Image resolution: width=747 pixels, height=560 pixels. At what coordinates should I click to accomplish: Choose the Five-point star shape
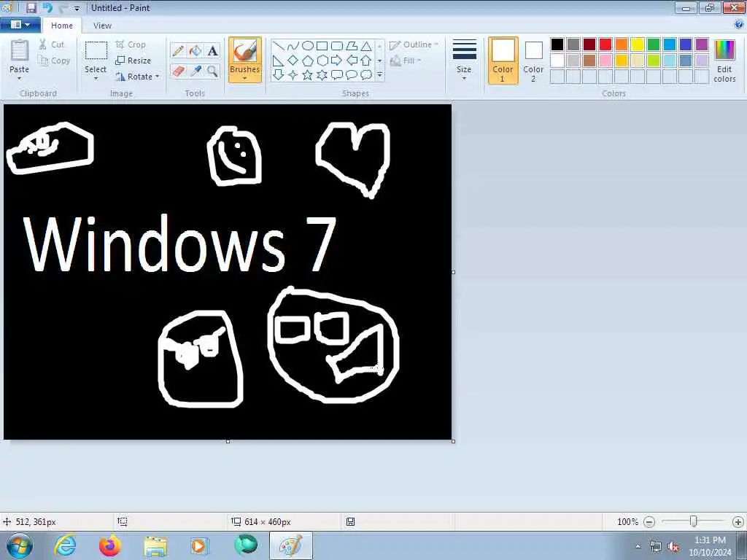point(308,75)
